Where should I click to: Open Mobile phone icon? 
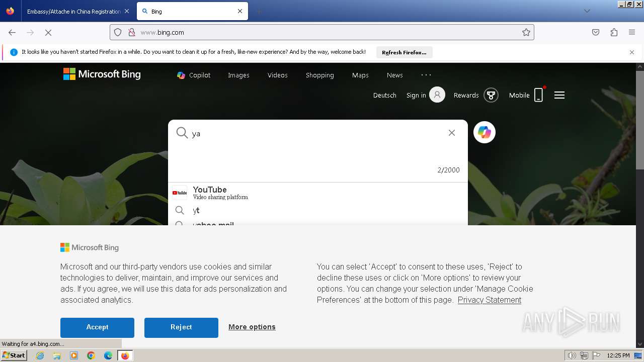click(538, 95)
